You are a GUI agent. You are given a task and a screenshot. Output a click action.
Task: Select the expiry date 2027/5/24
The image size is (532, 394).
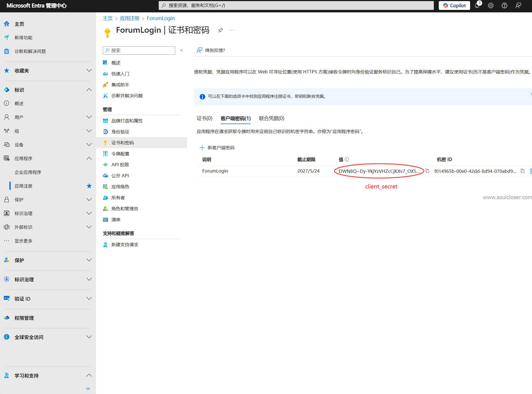308,171
